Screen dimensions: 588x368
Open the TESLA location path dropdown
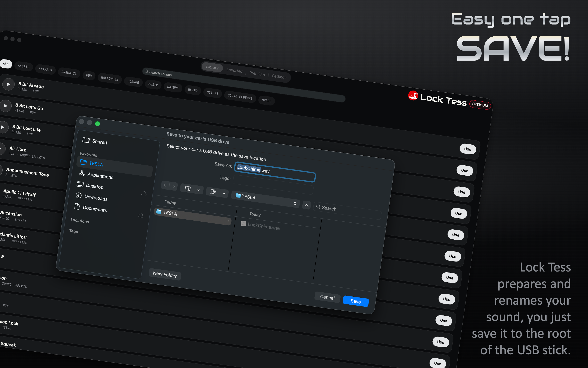pyautogui.click(x=265, y=199)
